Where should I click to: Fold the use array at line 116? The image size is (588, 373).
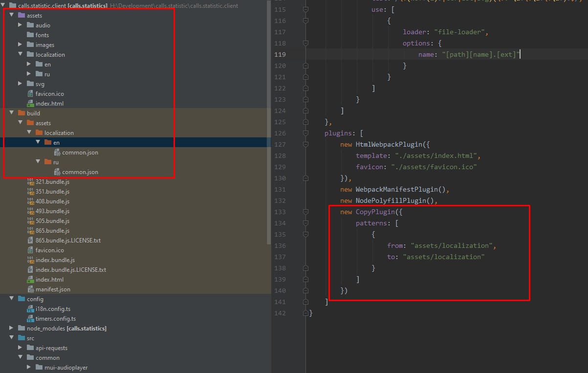305,21
